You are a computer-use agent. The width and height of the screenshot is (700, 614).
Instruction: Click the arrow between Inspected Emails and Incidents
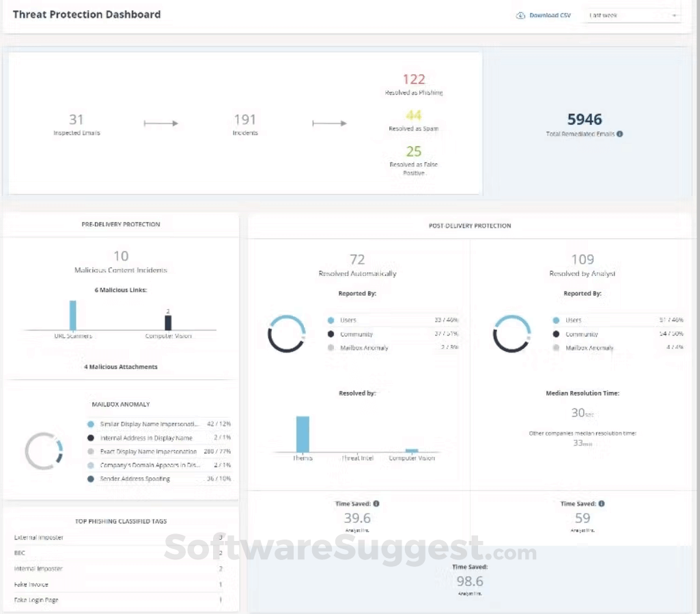(161, 123)
